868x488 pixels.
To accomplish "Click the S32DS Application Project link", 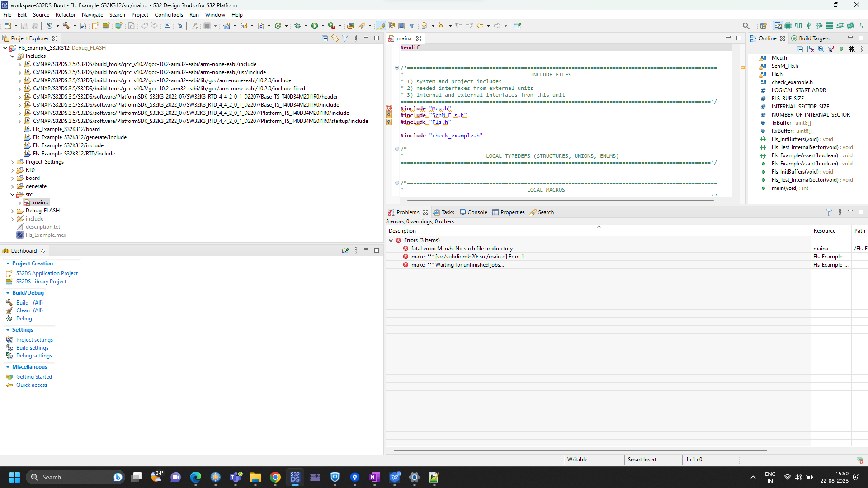I will coord(47,273).
